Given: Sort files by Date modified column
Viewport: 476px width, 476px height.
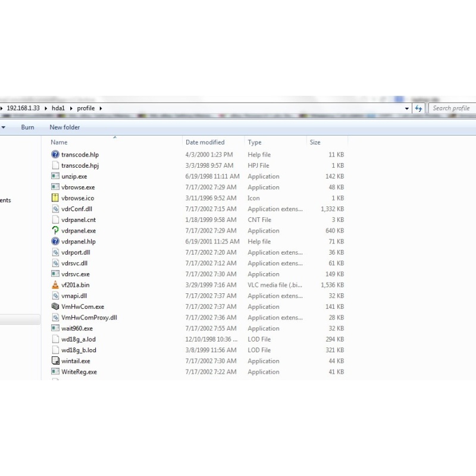Looking at the screenshot, I should pos(205,142).
